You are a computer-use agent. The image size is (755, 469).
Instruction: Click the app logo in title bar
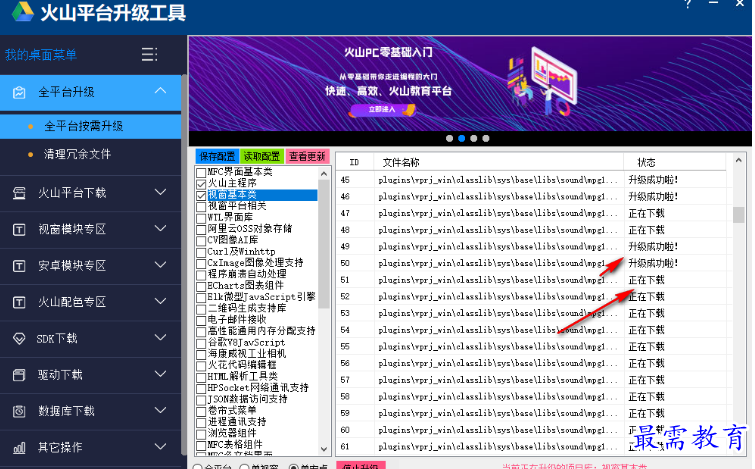[x=23, y=12]
